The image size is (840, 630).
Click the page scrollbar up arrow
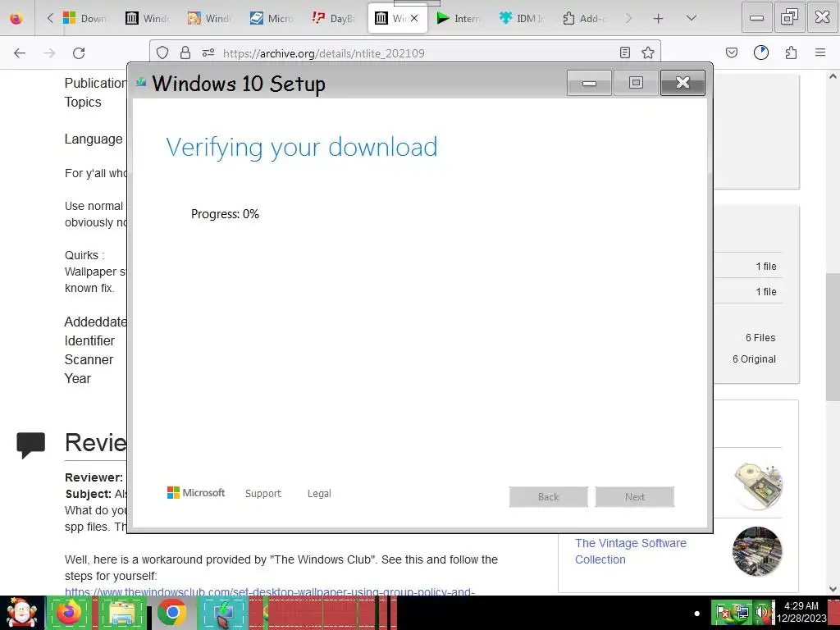[x=833, y=76]
